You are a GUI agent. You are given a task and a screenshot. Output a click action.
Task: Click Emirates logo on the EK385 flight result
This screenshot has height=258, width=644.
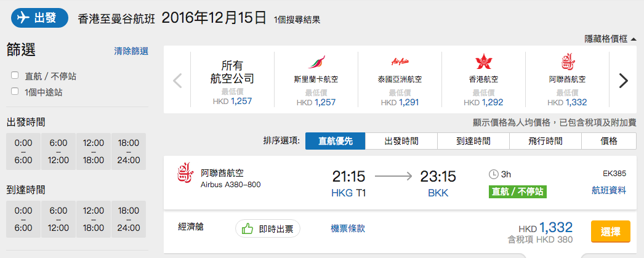[184, 174]
